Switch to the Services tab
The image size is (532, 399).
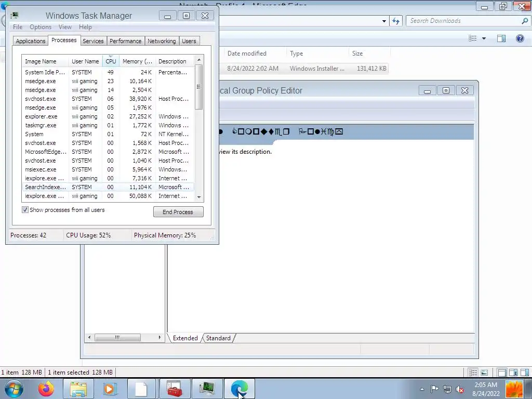point(93,41)
